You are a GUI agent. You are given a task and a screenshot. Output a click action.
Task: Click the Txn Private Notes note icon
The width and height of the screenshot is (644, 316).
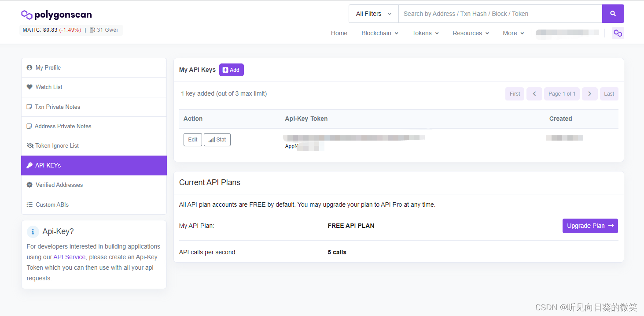pyautogui.click(x=29, y=107)
